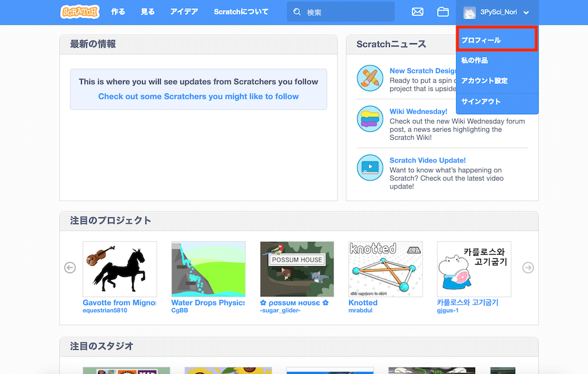This screenshot has height=374, width=588.
Task: Click the Scratchニュース section heading
Action: pyautogui.click(x=391, y=44)
